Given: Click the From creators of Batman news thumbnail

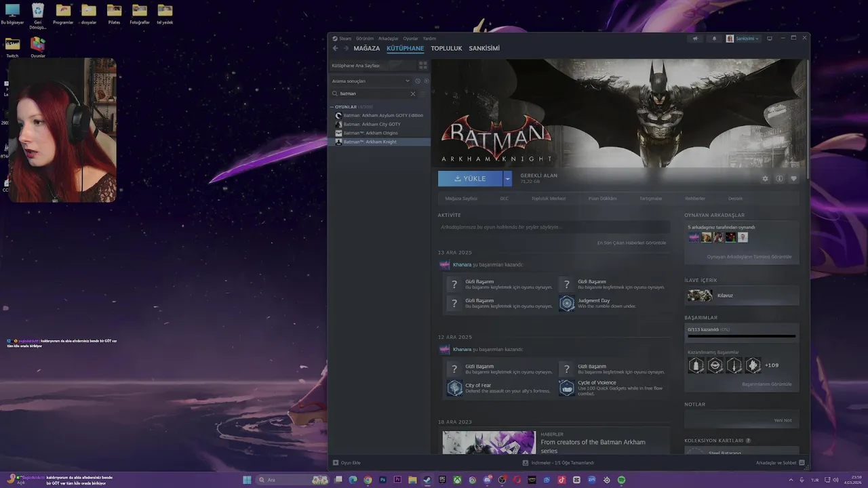Looking at the screenshot, I should pos(489,443).
